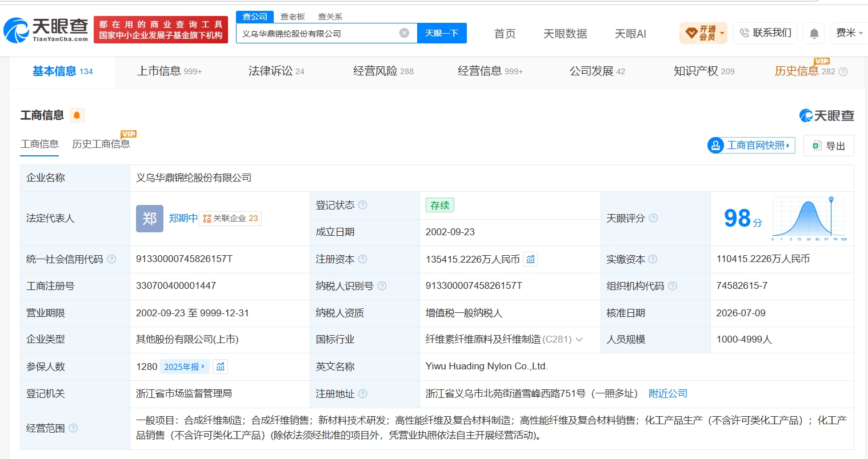Select the establishment date 2002-09-23

(x=450, y=232)
